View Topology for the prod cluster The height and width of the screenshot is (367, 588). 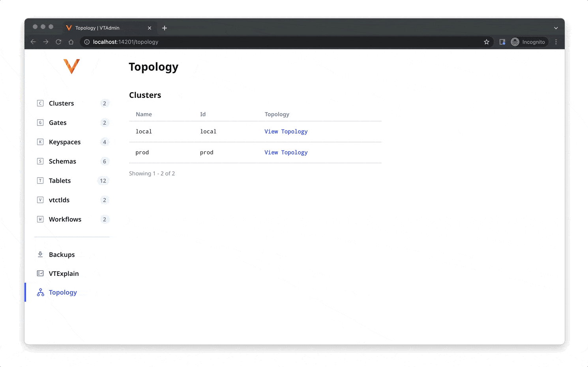point(286,152)
